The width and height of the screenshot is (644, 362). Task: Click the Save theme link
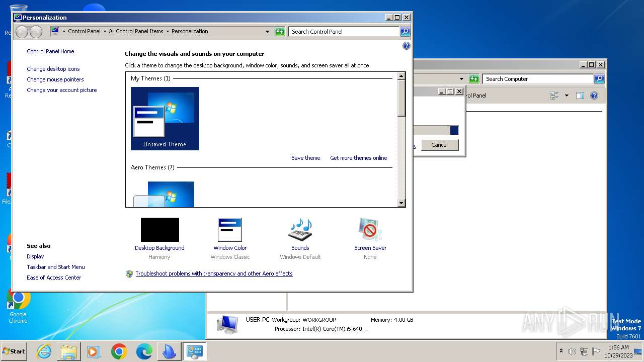pyautogui.click(x=306, y=158)
